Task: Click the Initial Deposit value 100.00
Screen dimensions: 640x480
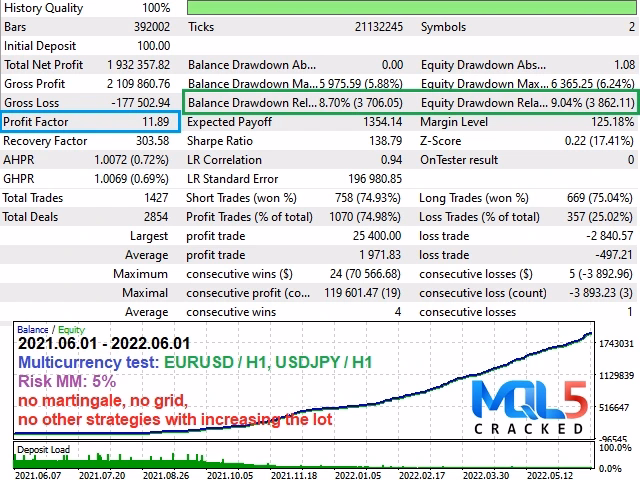Action: pyautogui.click(x=153, y=45)
